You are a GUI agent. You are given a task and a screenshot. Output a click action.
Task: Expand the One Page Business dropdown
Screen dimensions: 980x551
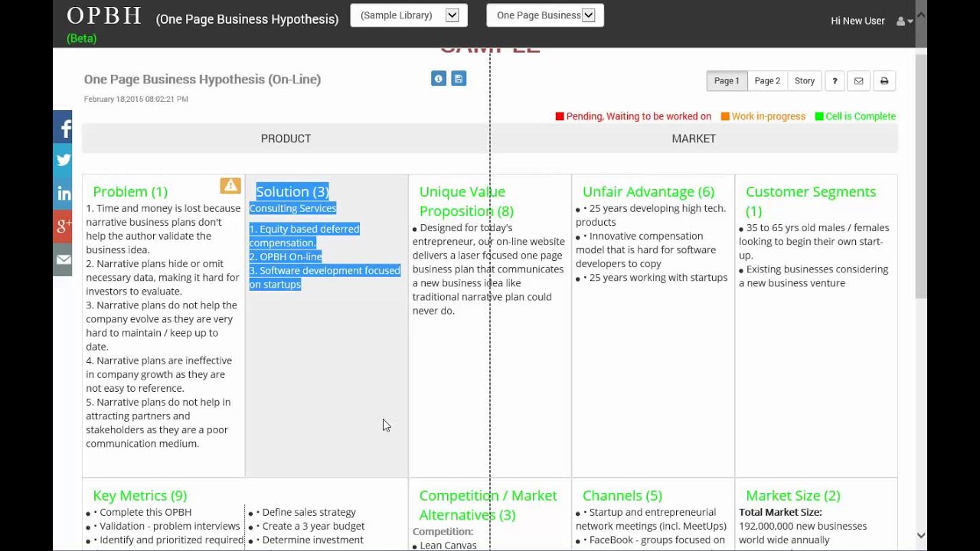pos(544,15)
